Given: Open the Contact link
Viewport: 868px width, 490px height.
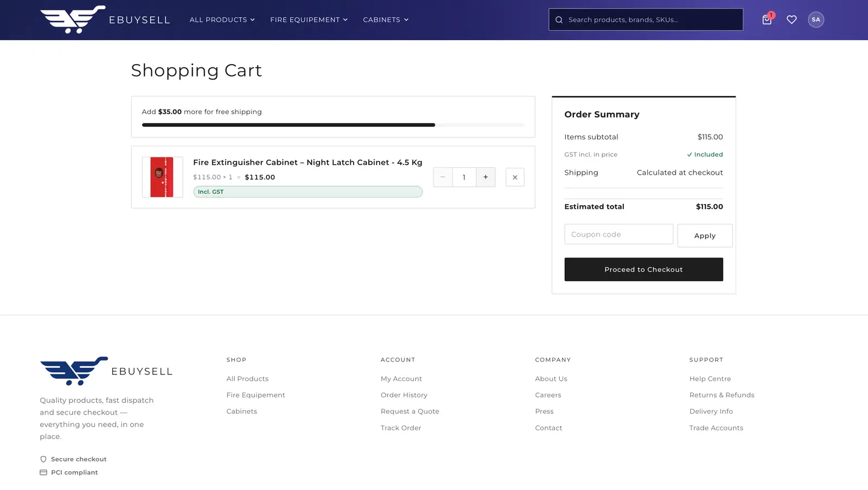Looking at the screenshot, I should click(x=548, y=428).
